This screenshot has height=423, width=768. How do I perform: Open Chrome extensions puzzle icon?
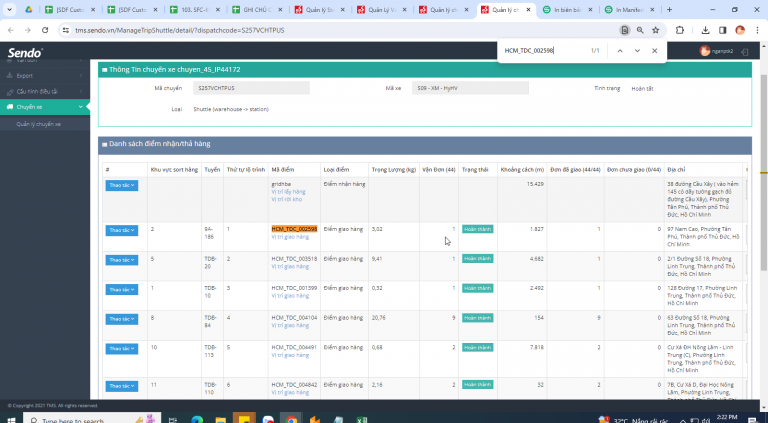click(680, 30)
